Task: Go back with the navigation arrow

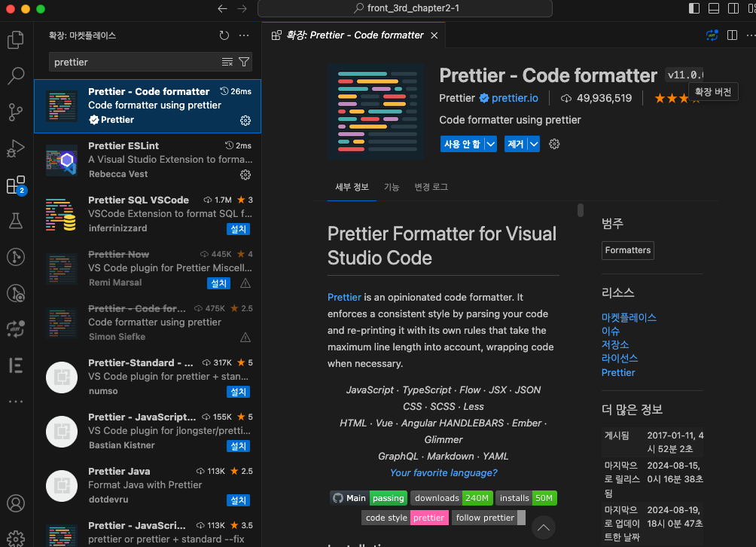Action: 222,8
